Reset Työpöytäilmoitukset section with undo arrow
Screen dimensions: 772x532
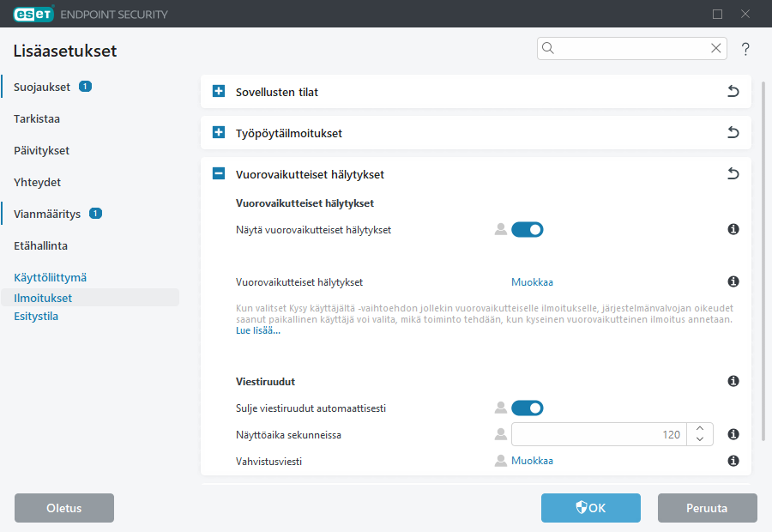(733, 132)
